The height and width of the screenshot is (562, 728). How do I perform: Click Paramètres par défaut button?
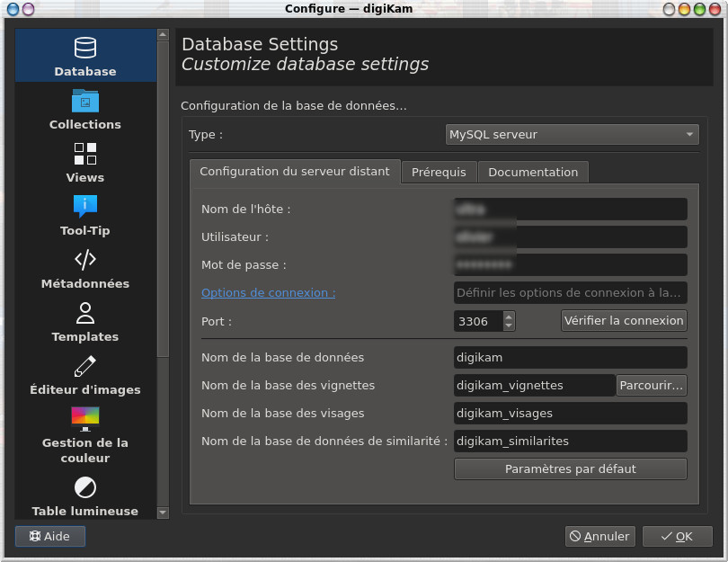point(571,469)
